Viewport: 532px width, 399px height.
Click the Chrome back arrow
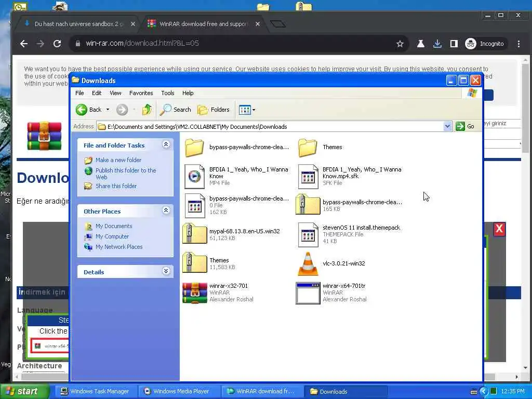pyautogui.click(x=24, y=44)
